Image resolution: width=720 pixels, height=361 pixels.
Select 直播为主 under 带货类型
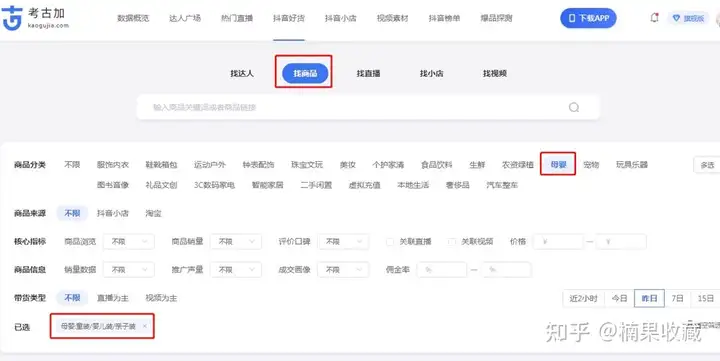[113, 298]
